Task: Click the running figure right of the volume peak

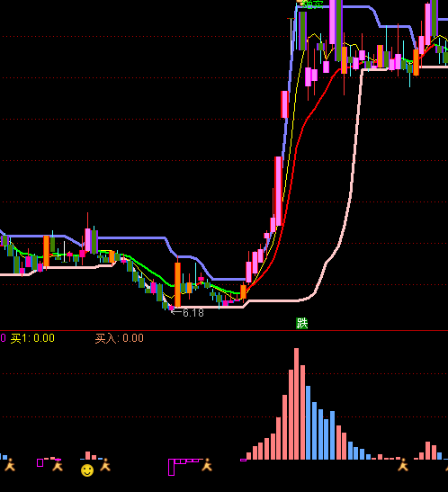Action: (x=403, y=465)
